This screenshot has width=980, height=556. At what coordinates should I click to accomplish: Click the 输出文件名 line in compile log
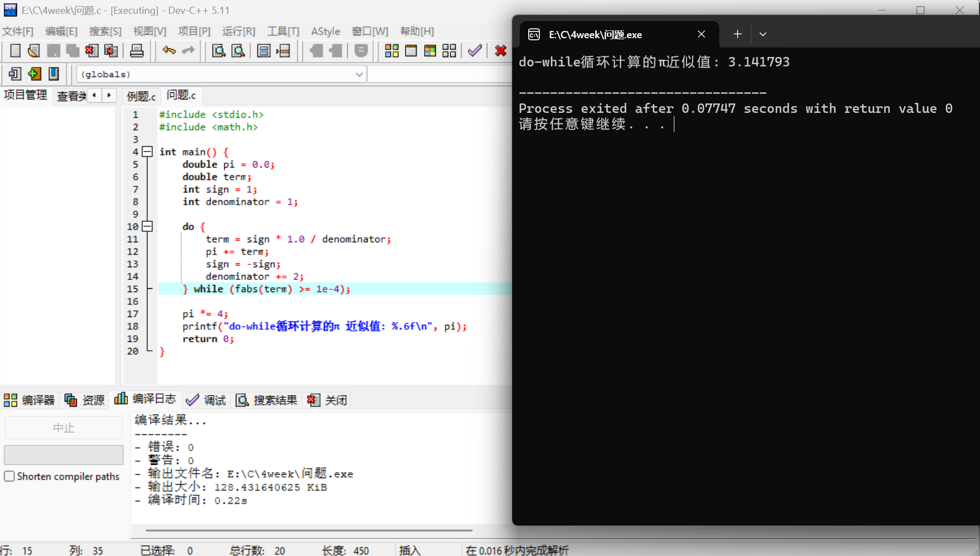pos(244,474)
